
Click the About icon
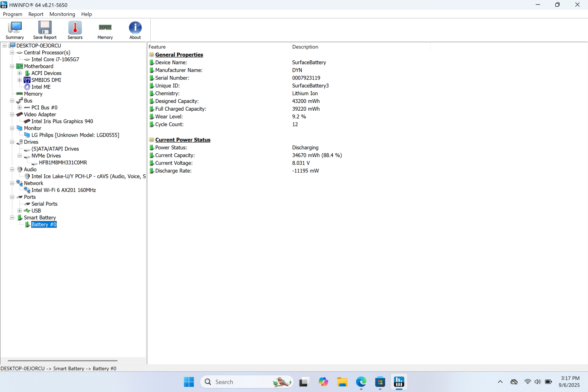(x=135, y=30)
